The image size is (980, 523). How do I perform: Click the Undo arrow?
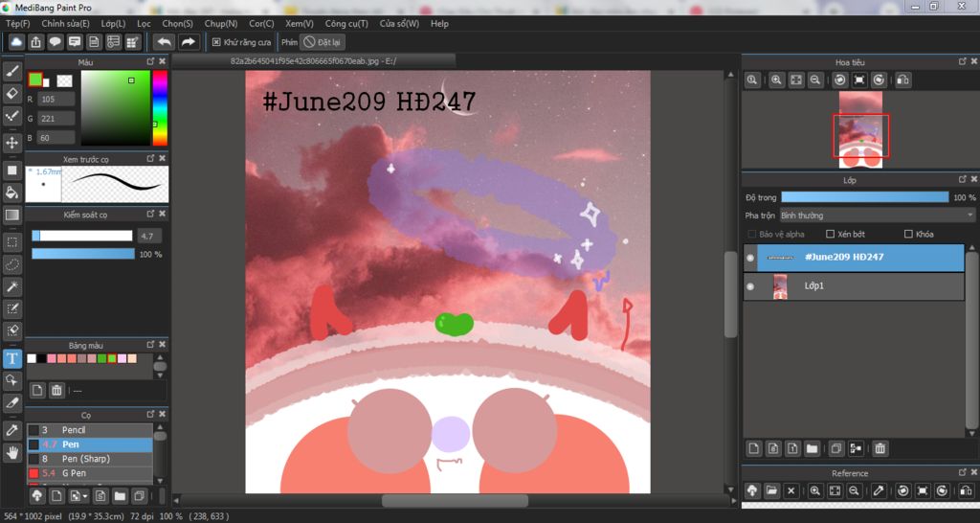click(x=165, y=42)
